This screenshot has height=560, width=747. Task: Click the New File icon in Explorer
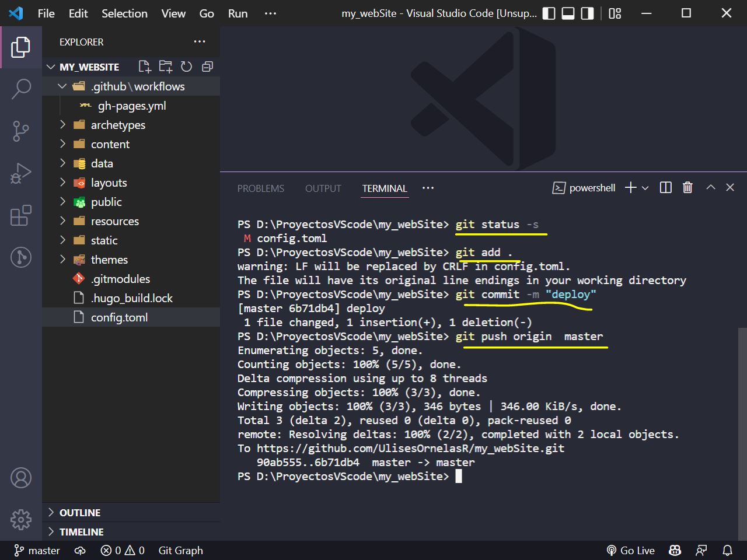144,66
